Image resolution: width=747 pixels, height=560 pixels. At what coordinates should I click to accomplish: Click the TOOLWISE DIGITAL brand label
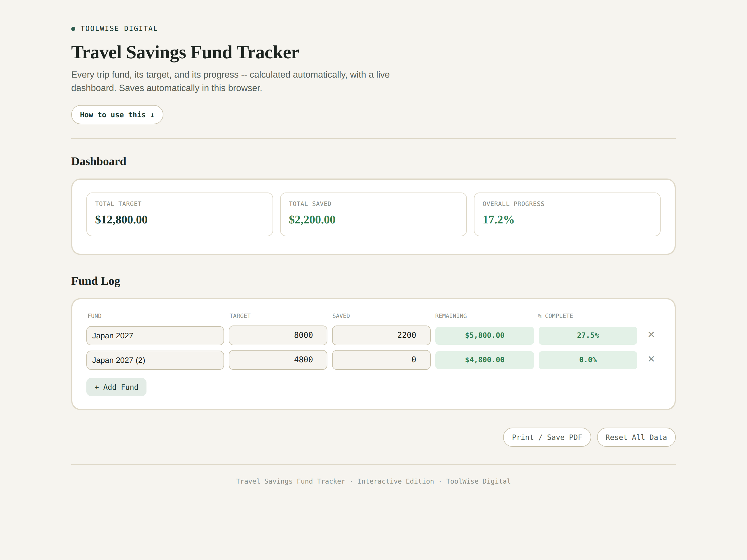pos(119,29)
